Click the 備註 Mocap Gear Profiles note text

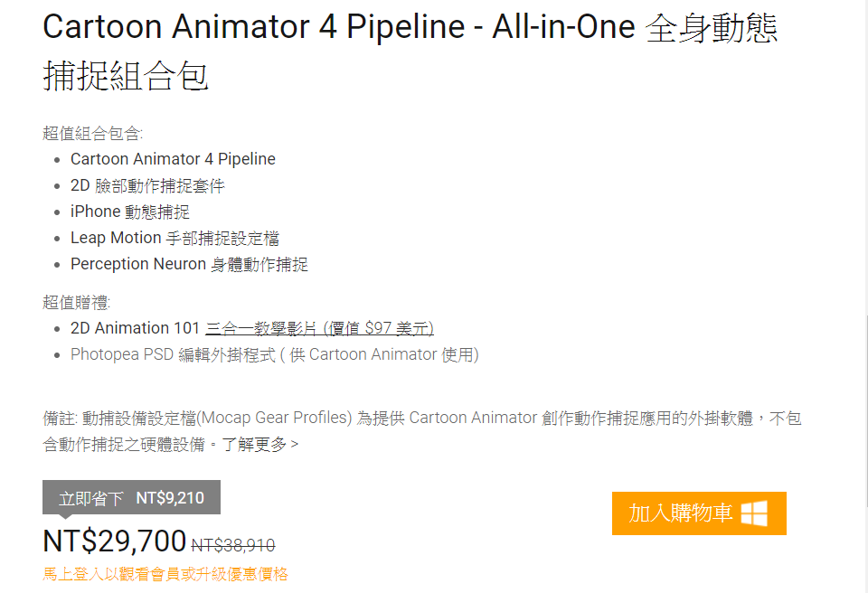point(421,418)
